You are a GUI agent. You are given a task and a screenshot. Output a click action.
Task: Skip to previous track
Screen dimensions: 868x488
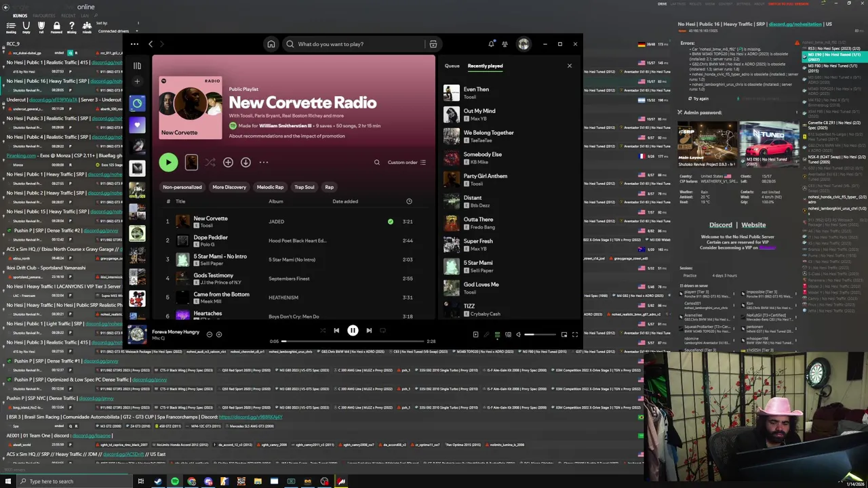(336, 330)
